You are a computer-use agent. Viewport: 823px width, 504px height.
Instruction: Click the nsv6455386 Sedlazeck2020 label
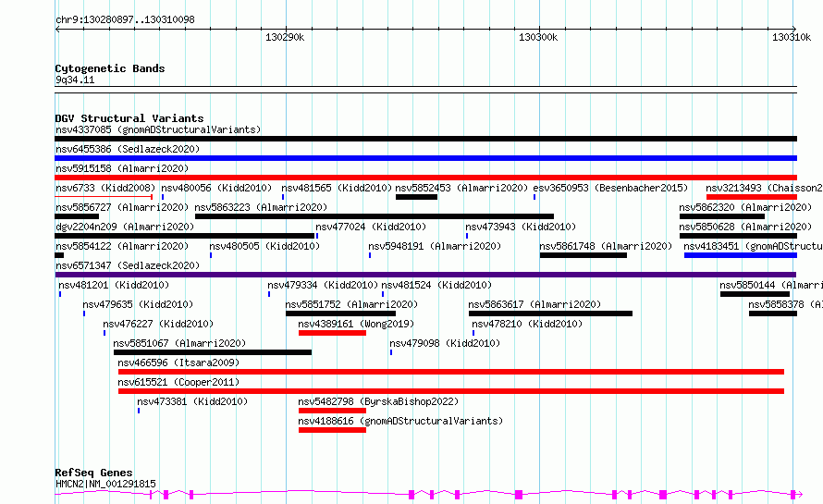128,149
